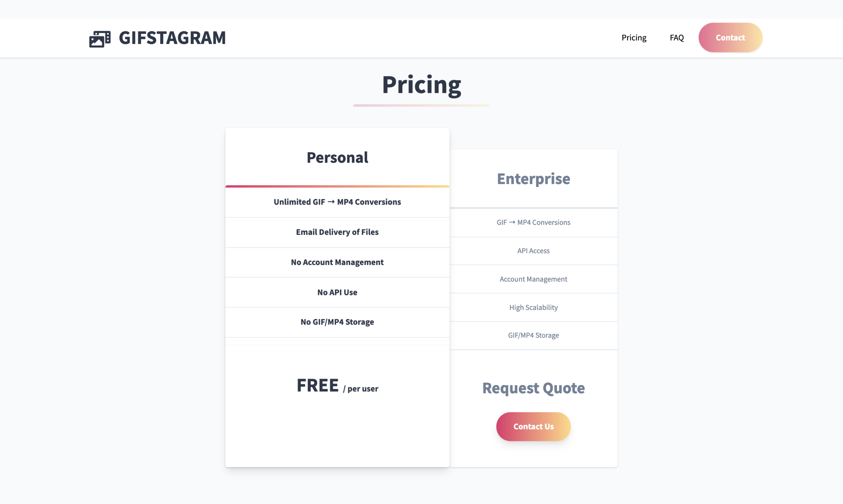Screen dimensions: 843x504
Task: Select the No Account Management row
Action: 337,262
